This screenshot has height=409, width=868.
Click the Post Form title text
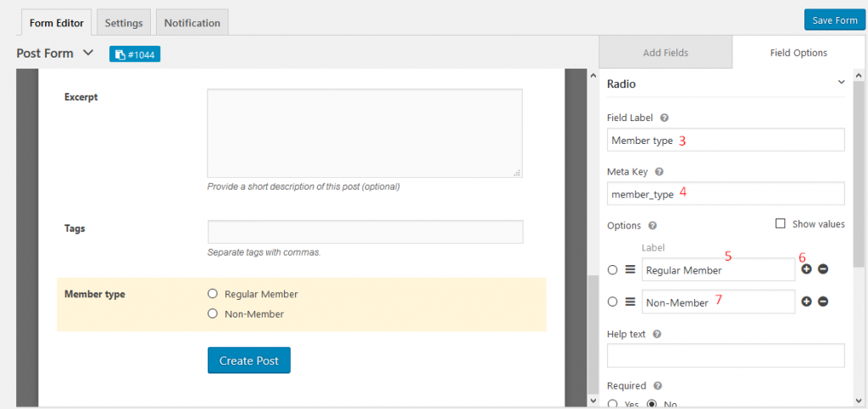click(x=45, y=53)
